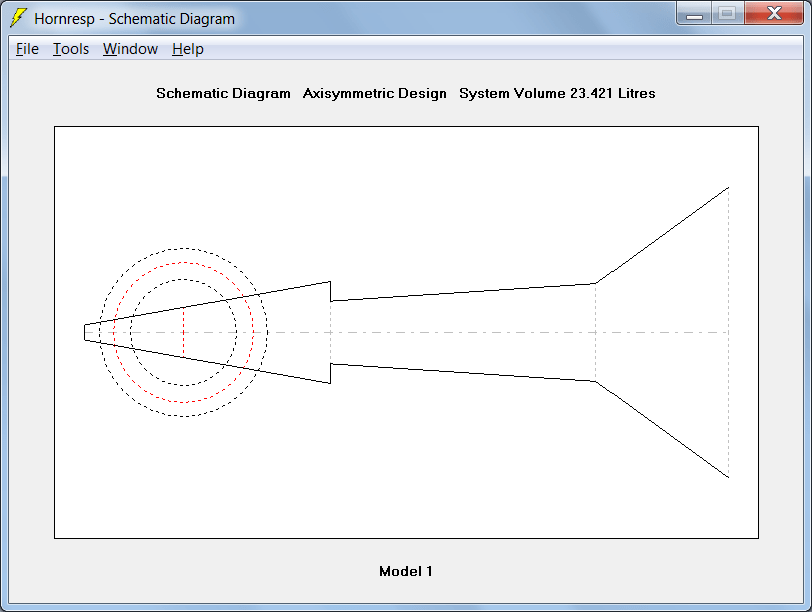Click the 'Schematic Diagram' heading text

[223, 93]
